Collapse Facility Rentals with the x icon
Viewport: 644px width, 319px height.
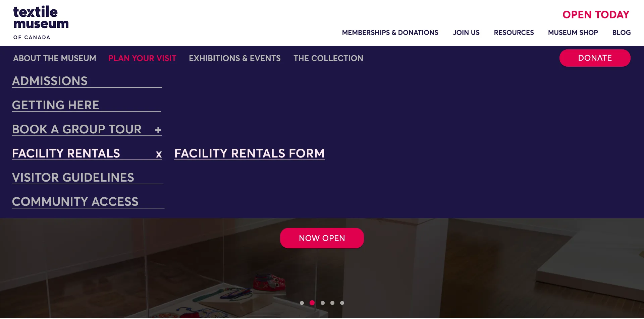159,154
